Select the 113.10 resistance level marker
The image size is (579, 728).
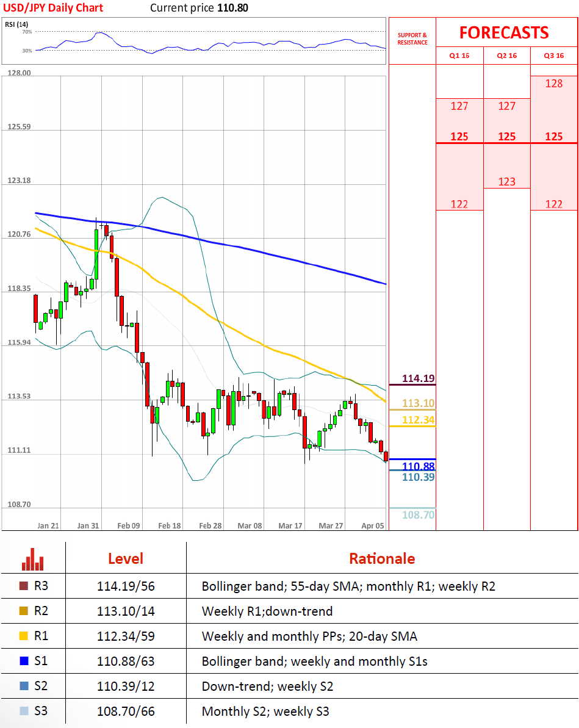tap(418, 403)
